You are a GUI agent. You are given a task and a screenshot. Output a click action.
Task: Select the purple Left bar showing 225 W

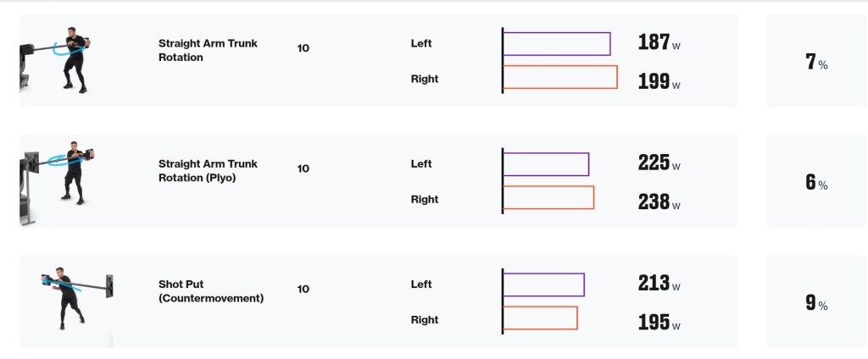546,164
